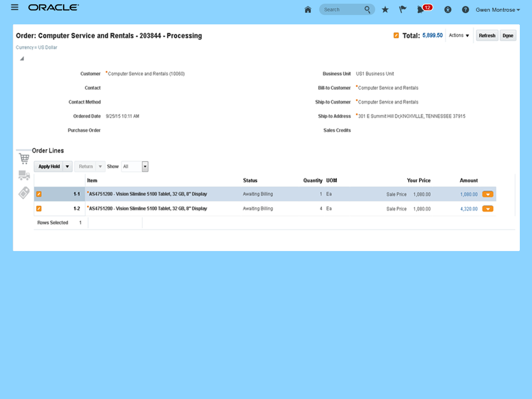Click the Quantity column header
This screenshot has height=399, width=532.
pos(313,181)
